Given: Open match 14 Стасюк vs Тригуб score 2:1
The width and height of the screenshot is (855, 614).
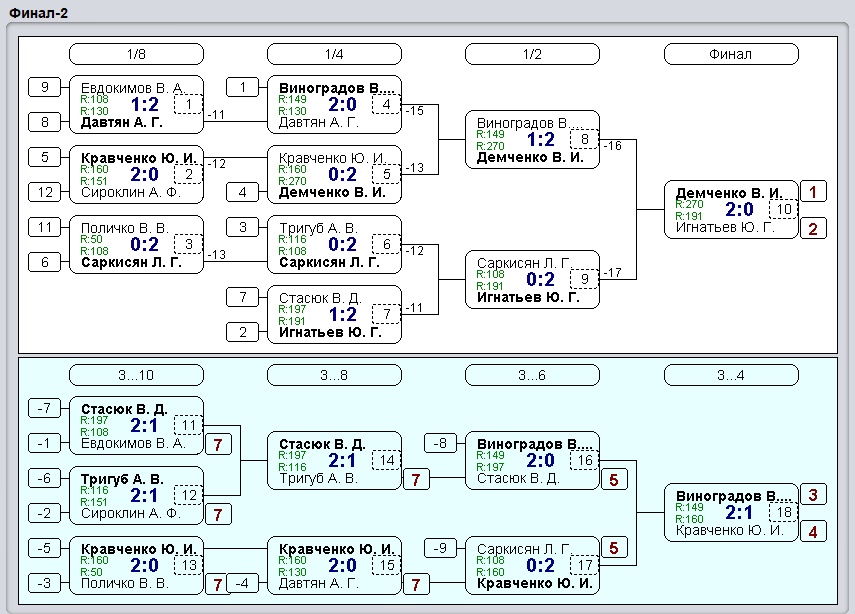Looking at the screenshot, I should pos(334,461).
